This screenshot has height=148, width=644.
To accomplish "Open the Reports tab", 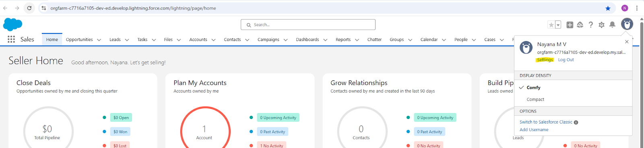I will point(343,39).
